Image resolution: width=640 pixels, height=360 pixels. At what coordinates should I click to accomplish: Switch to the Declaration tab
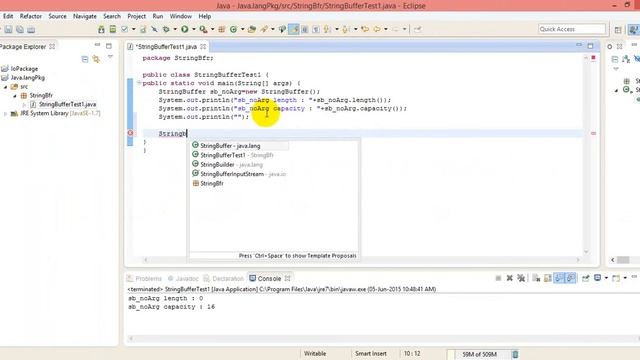tap(223, 278)
